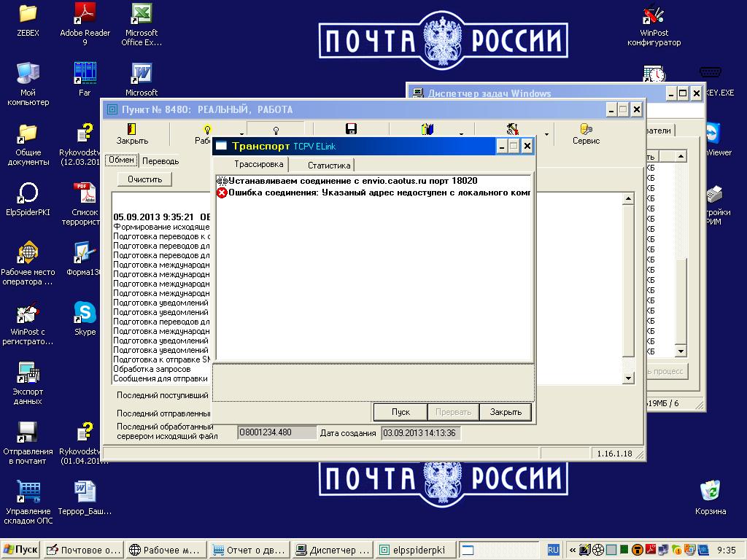747x560 pixels.
Task: Click Task Manager list scrollbar up arrow
Action: coord(681,156)
